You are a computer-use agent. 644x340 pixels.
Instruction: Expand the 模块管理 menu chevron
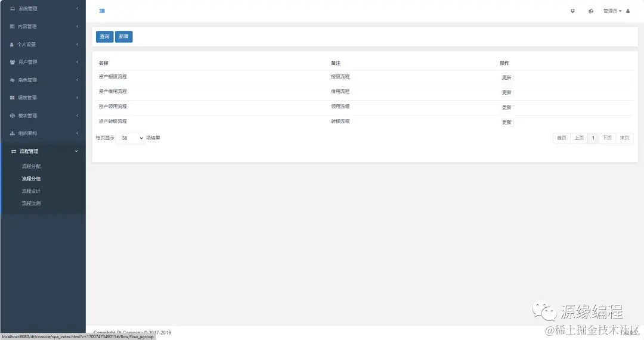click(77, 116)
